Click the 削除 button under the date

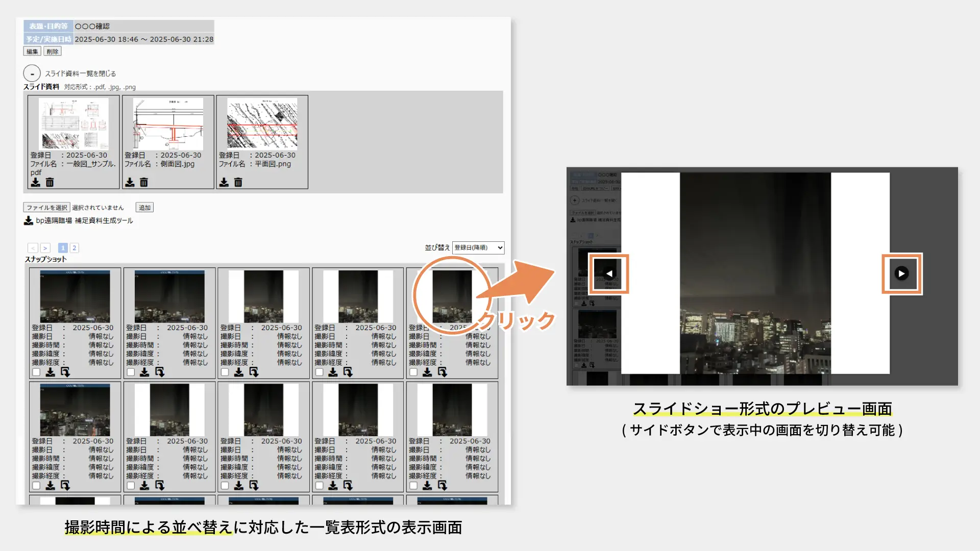(x=53, y=52)
